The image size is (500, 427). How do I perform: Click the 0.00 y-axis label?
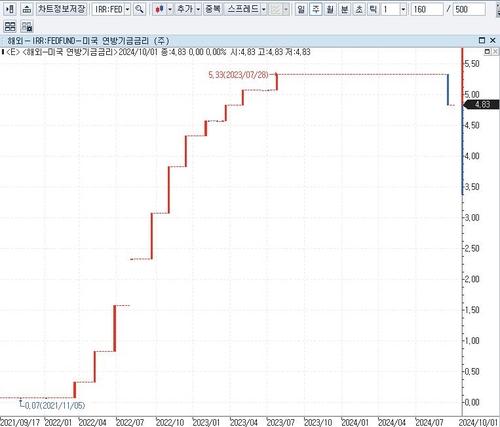(x=472, y=402)
